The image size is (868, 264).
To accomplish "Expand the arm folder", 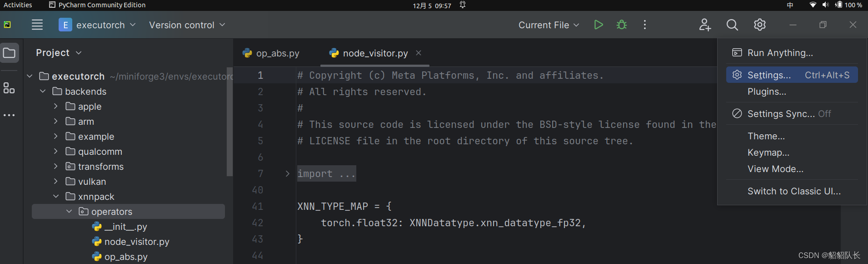I will pos(56,121).
